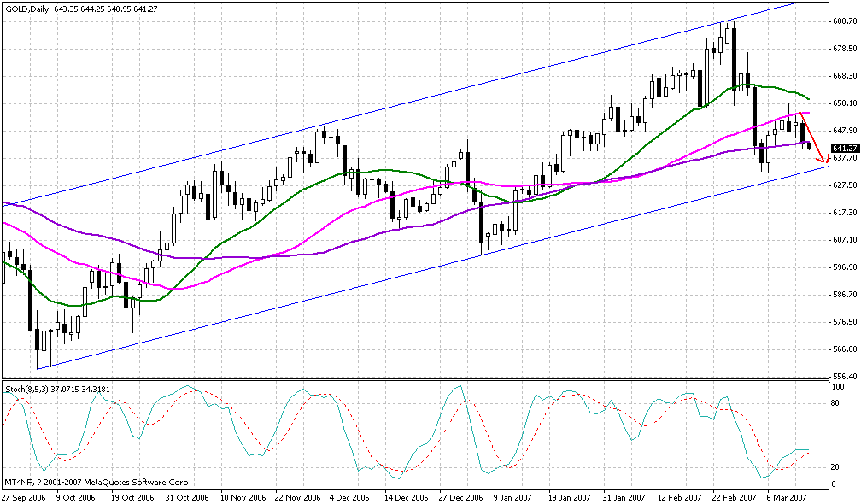The width and height of the screenshot is (861, 504).
Task: Select the 658.10 price axis label
Action: coord(845,103)
